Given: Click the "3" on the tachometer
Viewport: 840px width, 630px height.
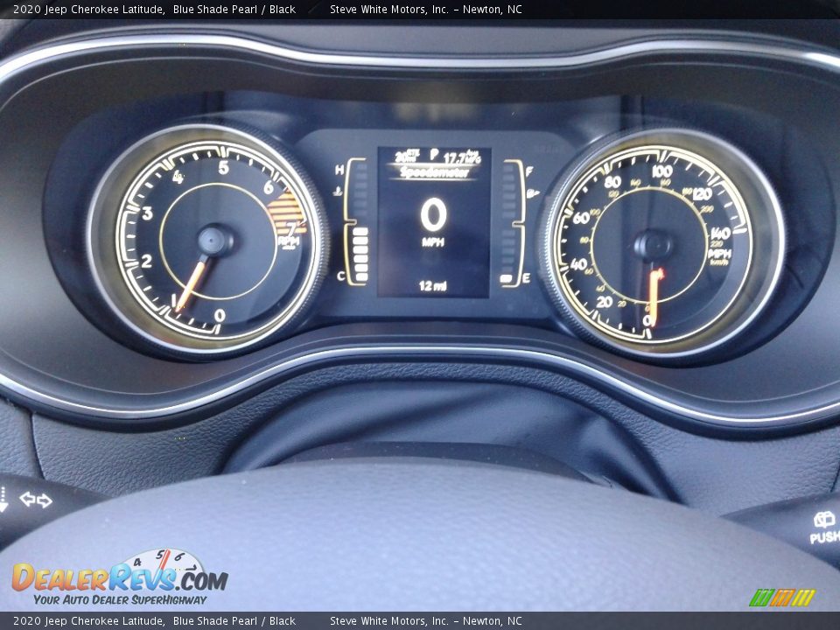Looking at the screenshot, I should click(x=148, y=213).
